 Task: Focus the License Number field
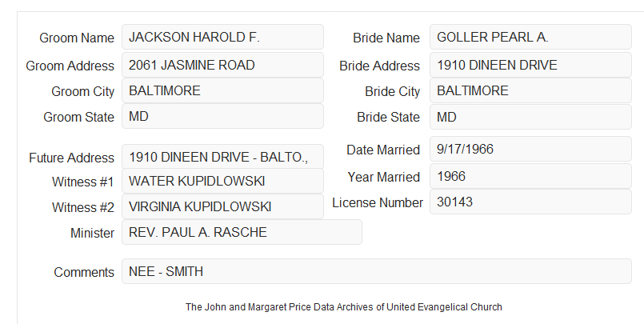tap(530, 202)
